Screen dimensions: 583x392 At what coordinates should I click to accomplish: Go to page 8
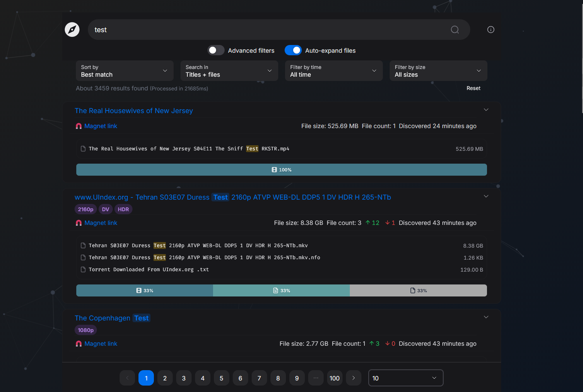coord(278,378)
